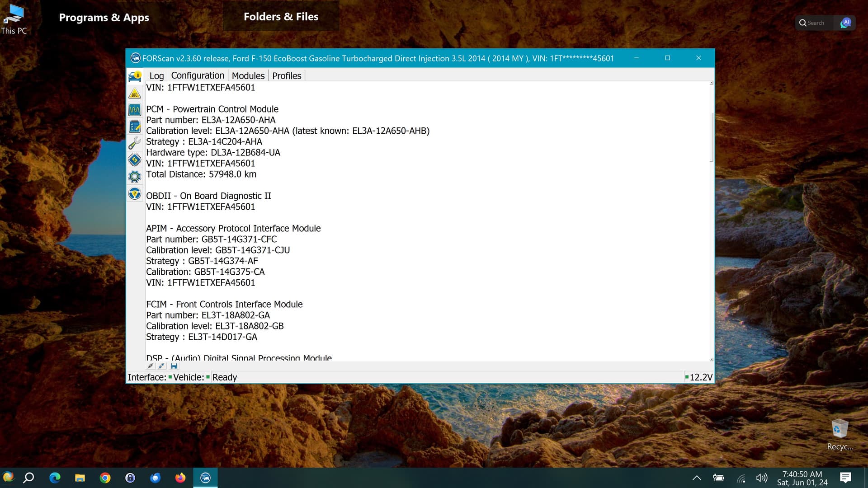Select the This PC desktop icon
Image resolution: width=868 pixels, height=488 pixels.
click(14, 19)
